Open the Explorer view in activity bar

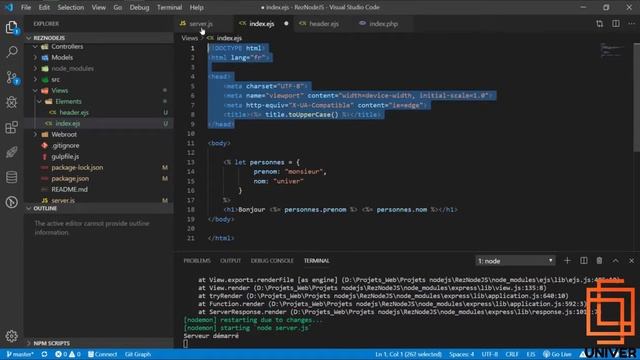[11, 28]
